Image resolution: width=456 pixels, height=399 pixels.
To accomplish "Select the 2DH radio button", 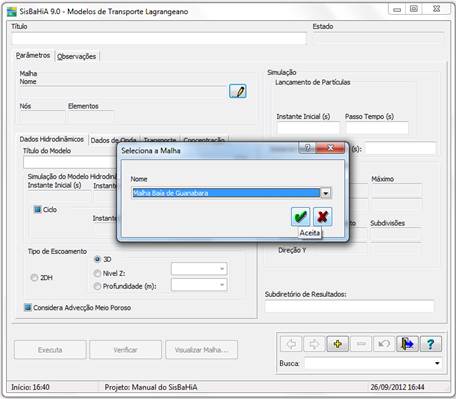I will click(x=34, y=277).
